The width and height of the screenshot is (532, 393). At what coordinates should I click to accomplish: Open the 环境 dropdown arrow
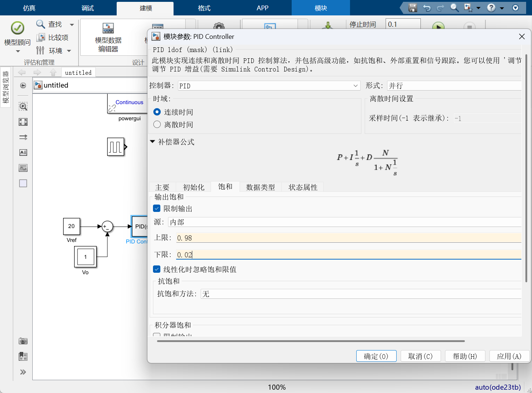pyautogui.click(x=69, y=51)
